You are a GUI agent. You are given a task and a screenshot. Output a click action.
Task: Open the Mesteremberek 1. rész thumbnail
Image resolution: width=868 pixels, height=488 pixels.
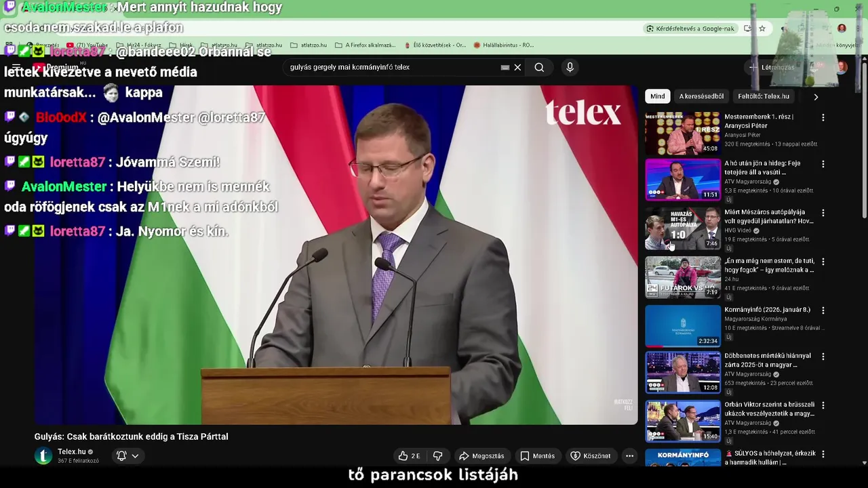click(x=683, y=133)
